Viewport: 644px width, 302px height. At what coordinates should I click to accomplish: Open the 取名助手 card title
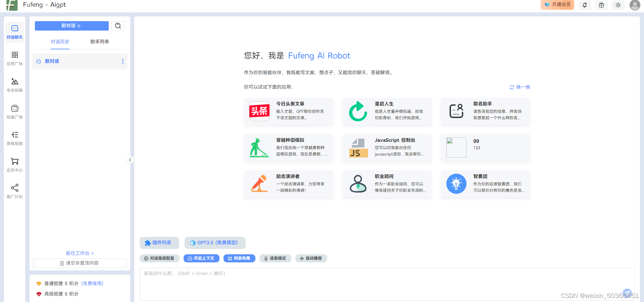[483, 104]
